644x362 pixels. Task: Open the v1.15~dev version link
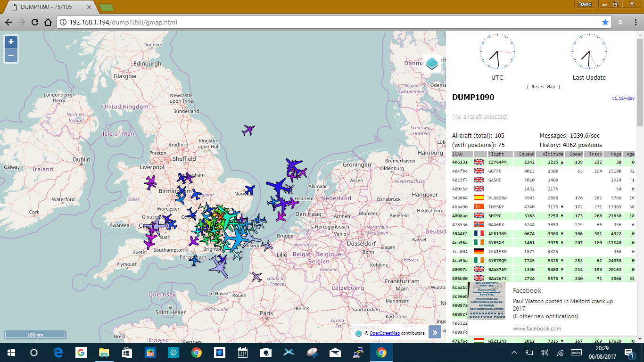pos(623,99)
